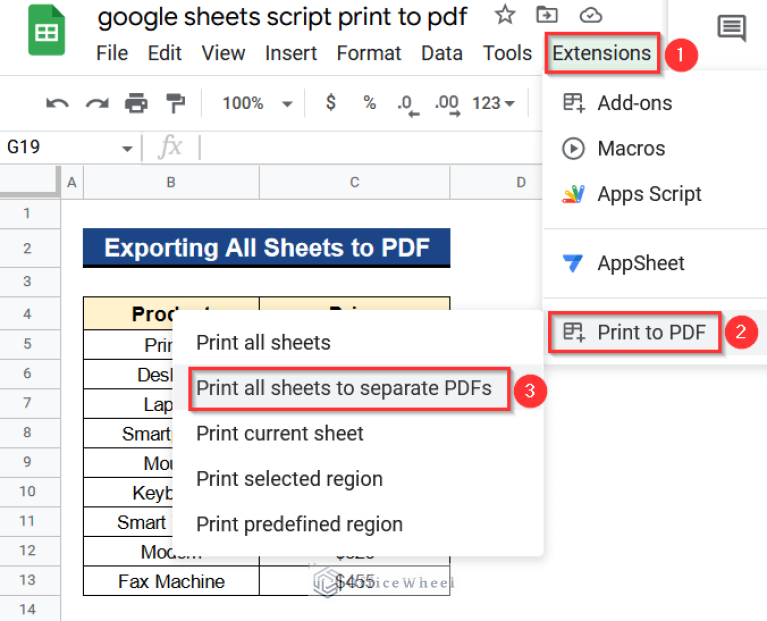Click the Move to folder icon
The height and width of the screenshot is (621, 767).
(x=547, y=15)
